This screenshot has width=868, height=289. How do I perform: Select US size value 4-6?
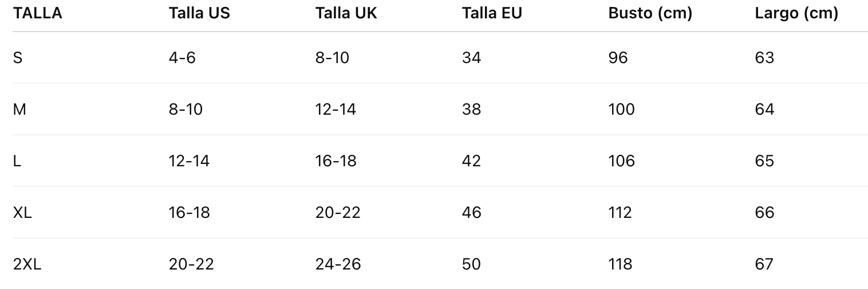point(182,57)
